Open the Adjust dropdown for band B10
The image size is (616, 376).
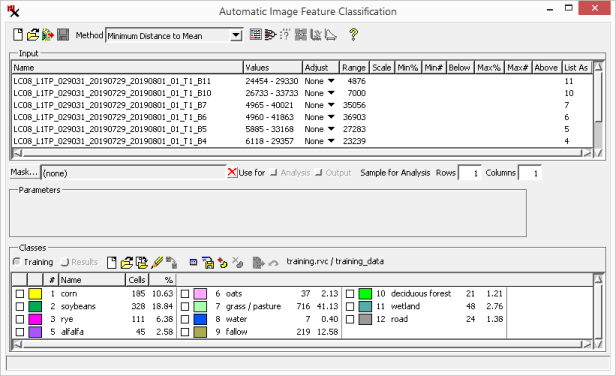pos(331,93)
